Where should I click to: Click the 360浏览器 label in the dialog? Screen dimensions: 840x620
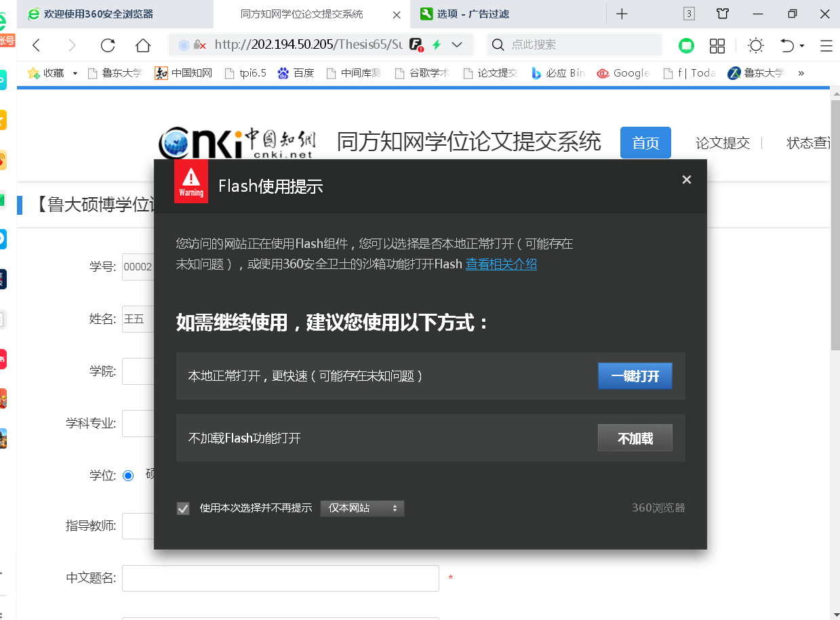658,508
